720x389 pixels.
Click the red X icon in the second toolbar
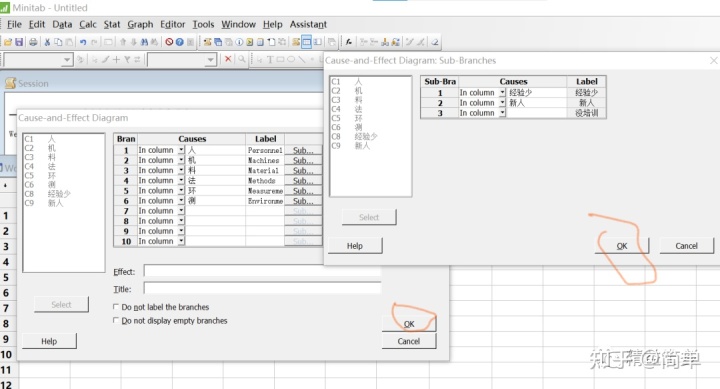(x=228, y=59)
